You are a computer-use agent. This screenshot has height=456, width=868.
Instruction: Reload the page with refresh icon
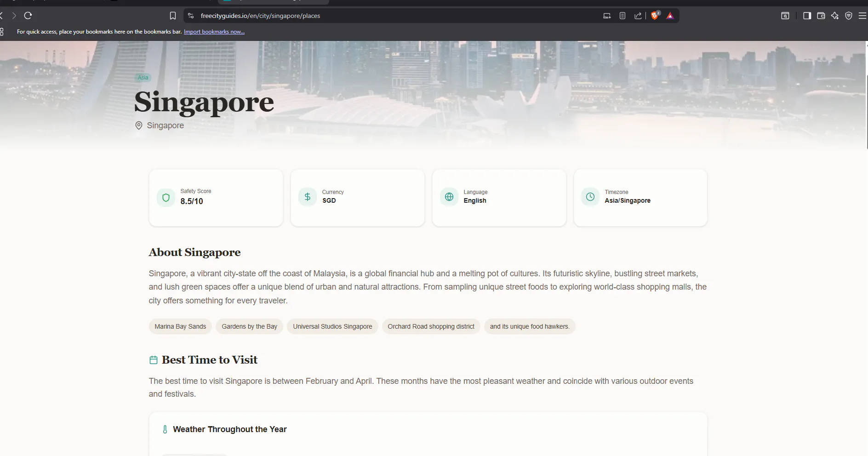[28, 16]
